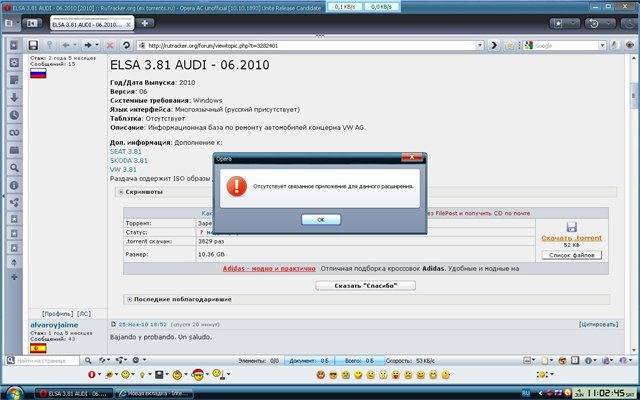Viewport: 640px width, 400px height.
Task: Reload the page with the circular arrow icon
Action: point(126,45)
